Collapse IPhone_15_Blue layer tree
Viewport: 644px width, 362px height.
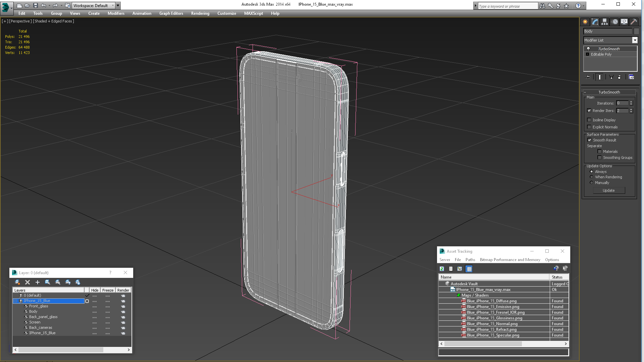point(15,301)
